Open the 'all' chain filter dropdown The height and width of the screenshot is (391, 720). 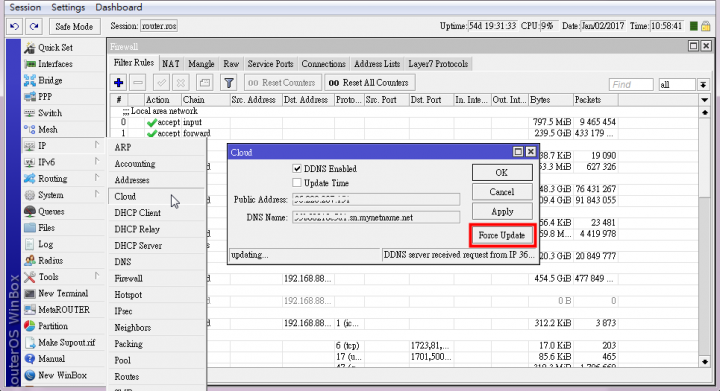[x=703, y=84]
